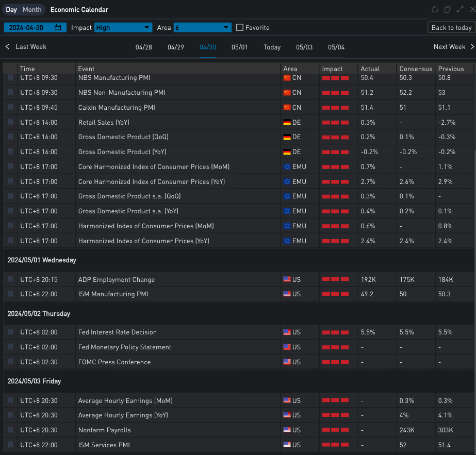Open the Area dropdown showing 6
476x455 pixels.
click(x=202, y=27)
